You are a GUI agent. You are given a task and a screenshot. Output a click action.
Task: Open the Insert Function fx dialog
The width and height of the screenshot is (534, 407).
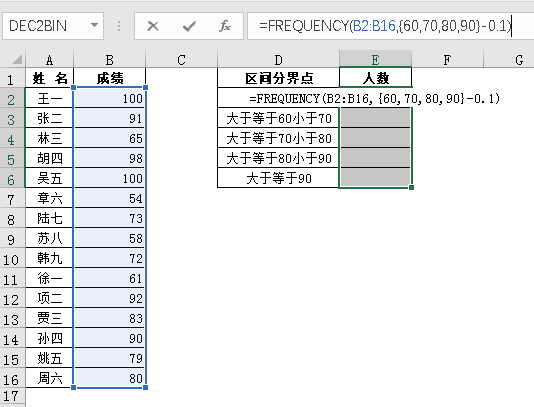pos(225,26)
